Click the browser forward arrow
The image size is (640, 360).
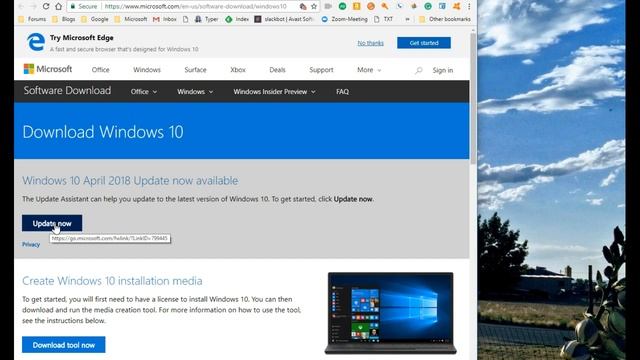(33, 7)
